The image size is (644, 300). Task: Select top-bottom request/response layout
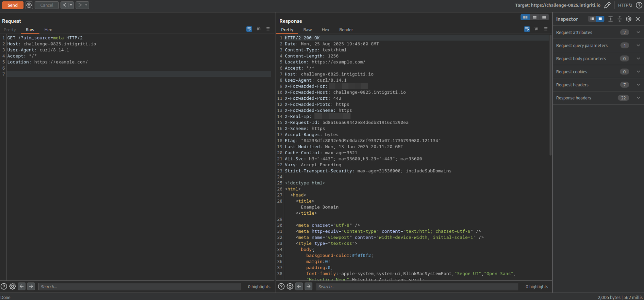(534, 17)
